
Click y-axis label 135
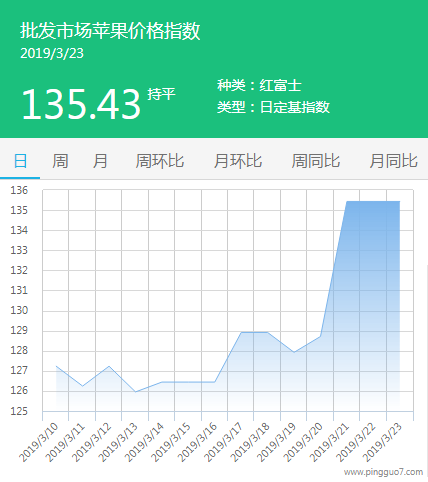click(x=19, y=210)
